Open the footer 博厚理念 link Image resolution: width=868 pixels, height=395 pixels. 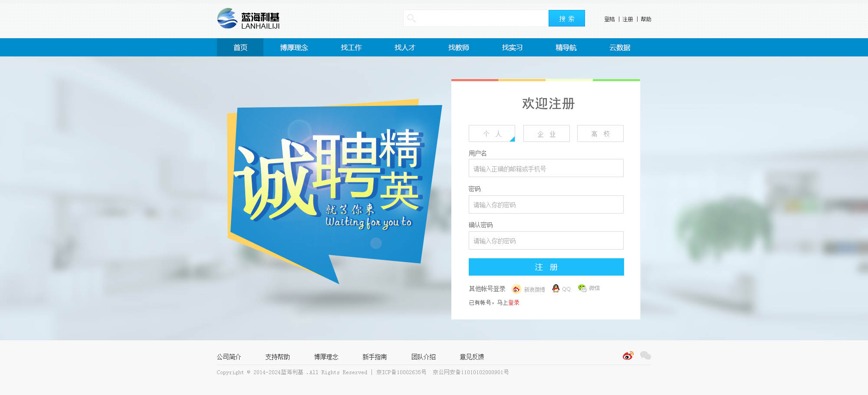(326, 357)
